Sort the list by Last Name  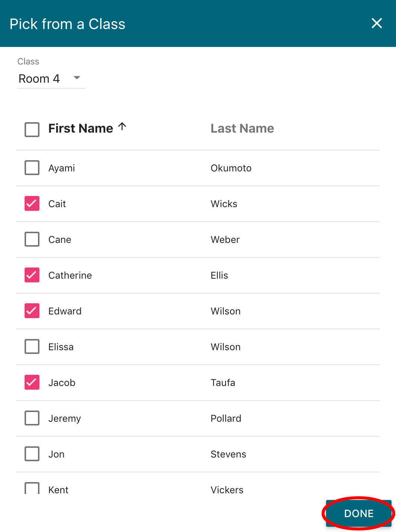click(x=242, y=128)
